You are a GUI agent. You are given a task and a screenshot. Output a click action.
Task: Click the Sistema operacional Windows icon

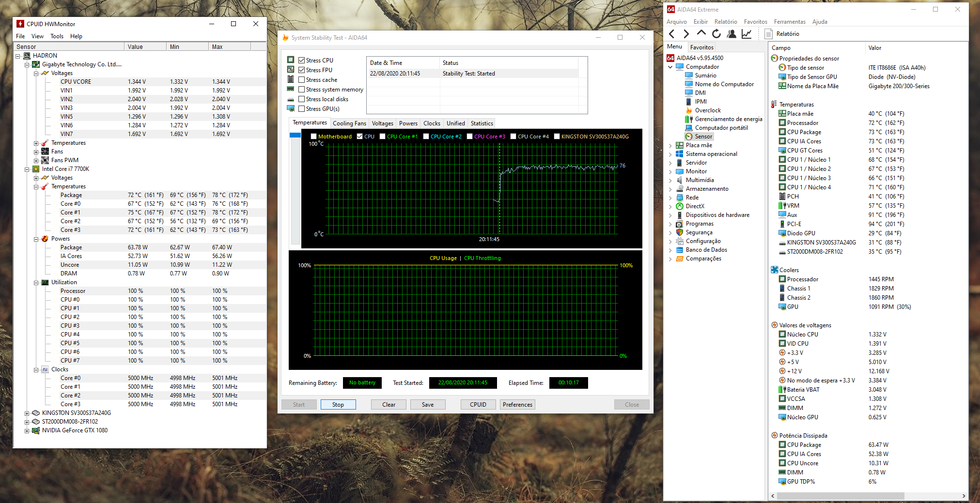click(x=680, y=154)
